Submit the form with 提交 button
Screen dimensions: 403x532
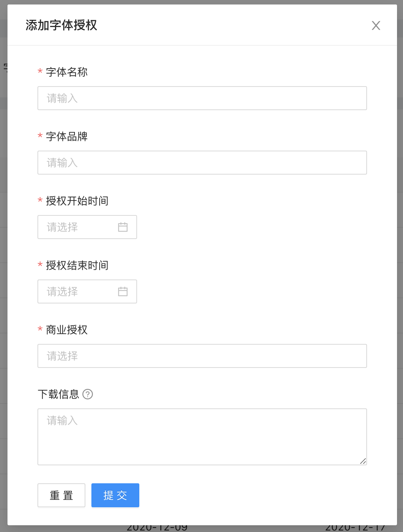(115, 495)
